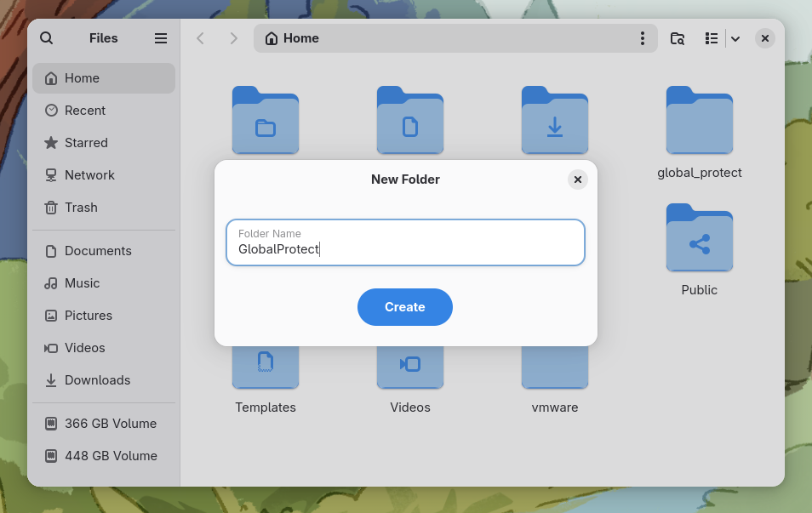Open the Recent files sidebar entry
812x513 pixels.
click(84, 110)
